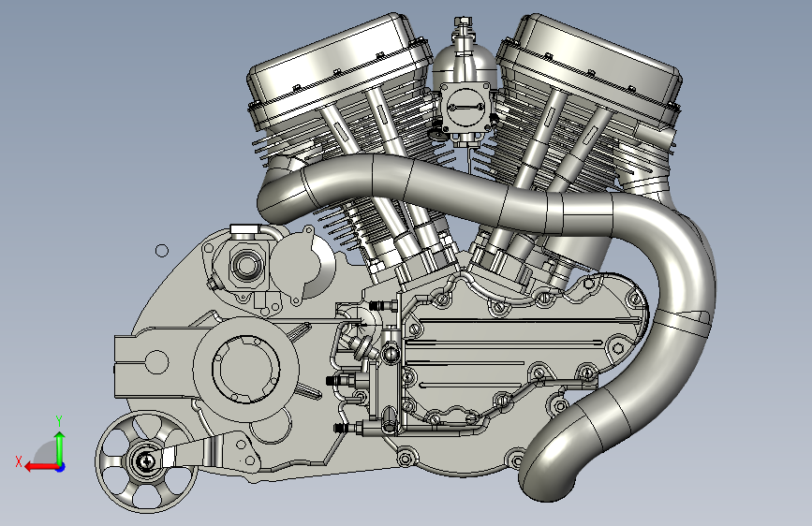The height and width of the screenshot is (526, 812).
Task: Click the red X axis arrow of triad
Action: 40,467
